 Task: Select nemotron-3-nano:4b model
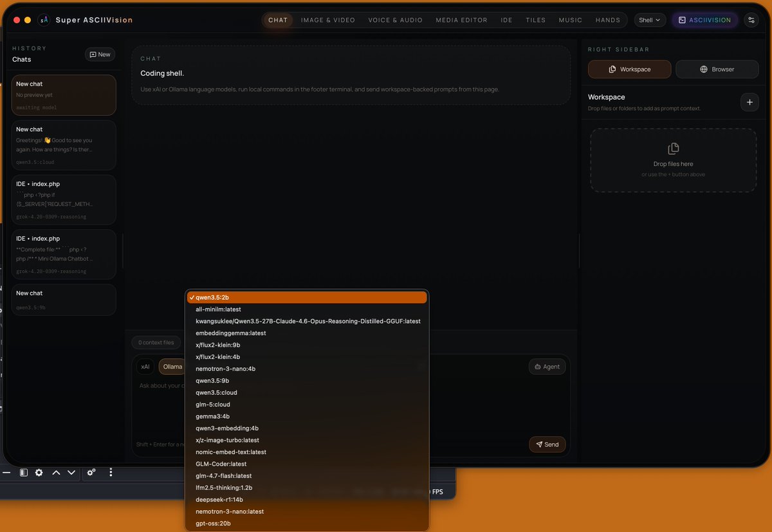point(307,369)
